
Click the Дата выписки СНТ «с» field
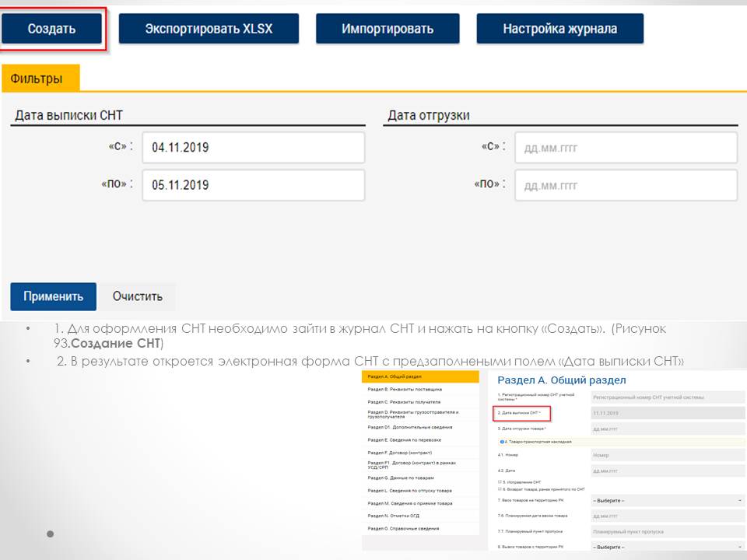click(x=253, y=147)
